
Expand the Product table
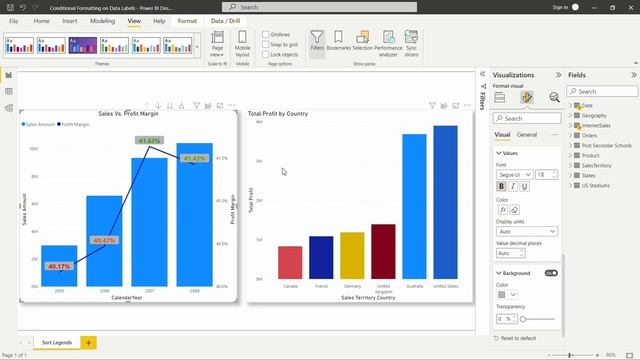click(570, 156)
